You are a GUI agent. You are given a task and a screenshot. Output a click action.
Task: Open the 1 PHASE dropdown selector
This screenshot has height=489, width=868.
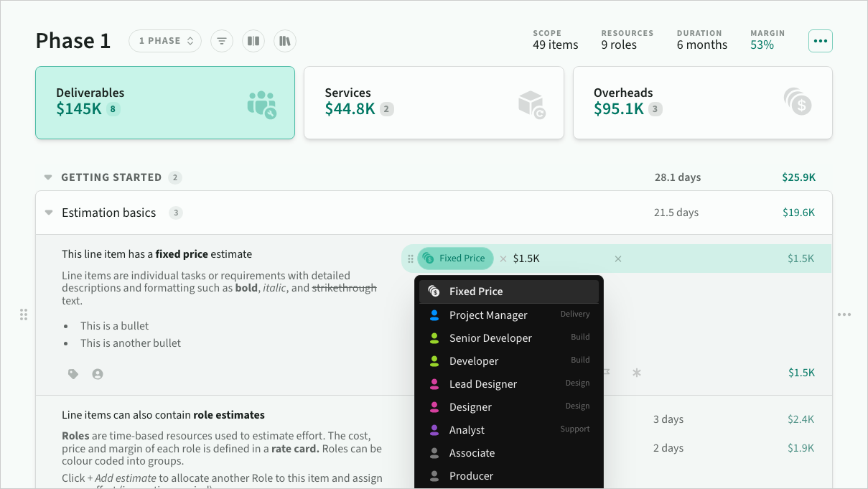click(165, 41)
